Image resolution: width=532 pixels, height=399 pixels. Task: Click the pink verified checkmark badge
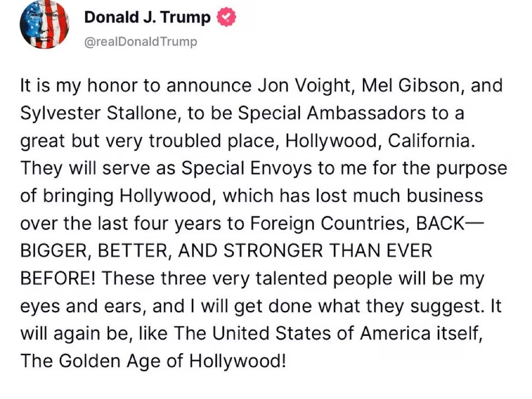click(x=225, y=18)
